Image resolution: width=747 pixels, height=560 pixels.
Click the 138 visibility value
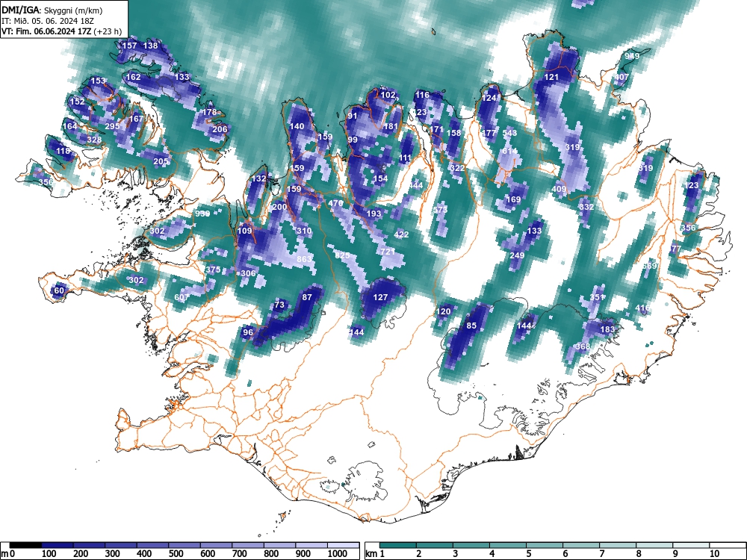pyautogui.click(x=150, y=46)
